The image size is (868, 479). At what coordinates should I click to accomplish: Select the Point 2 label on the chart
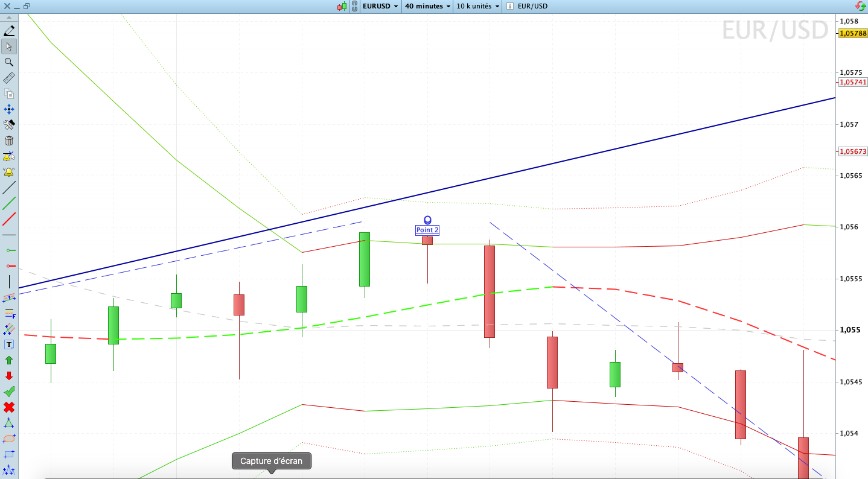pos(427,230)
